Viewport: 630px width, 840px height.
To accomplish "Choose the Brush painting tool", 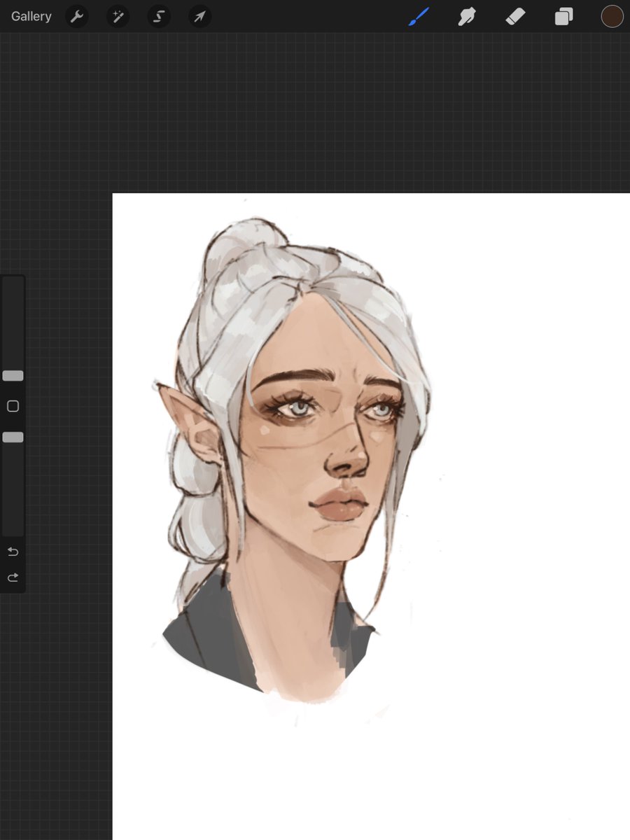I will click(418, 16).
